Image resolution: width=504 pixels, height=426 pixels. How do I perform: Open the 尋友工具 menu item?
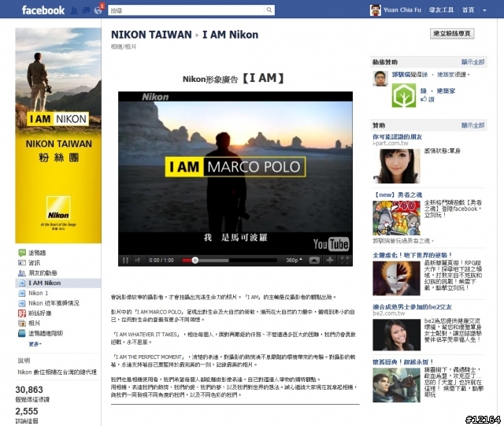click(441, 10)
